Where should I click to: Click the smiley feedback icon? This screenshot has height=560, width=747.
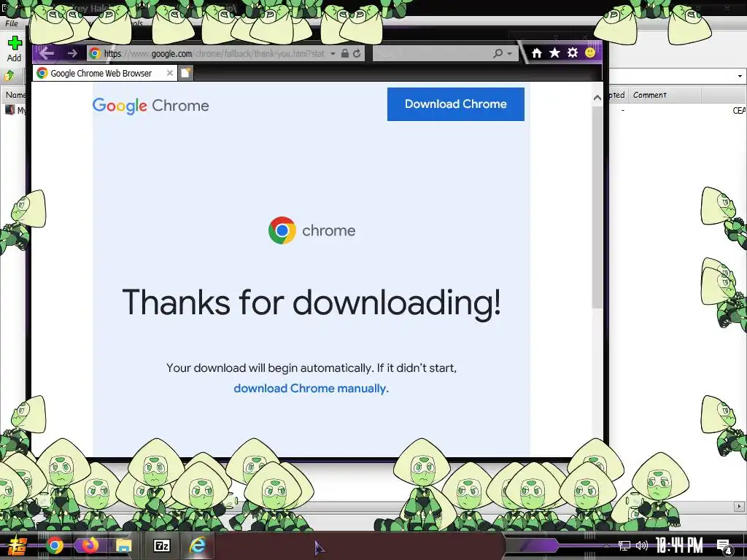(590, 52)
